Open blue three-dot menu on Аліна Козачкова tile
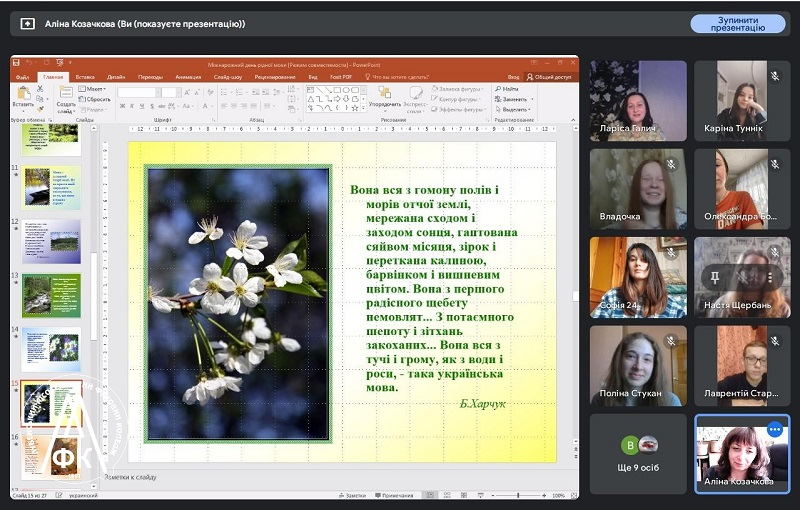Viewport: 800px width, 510px height. pyautogui.click(x=774, y=429)
